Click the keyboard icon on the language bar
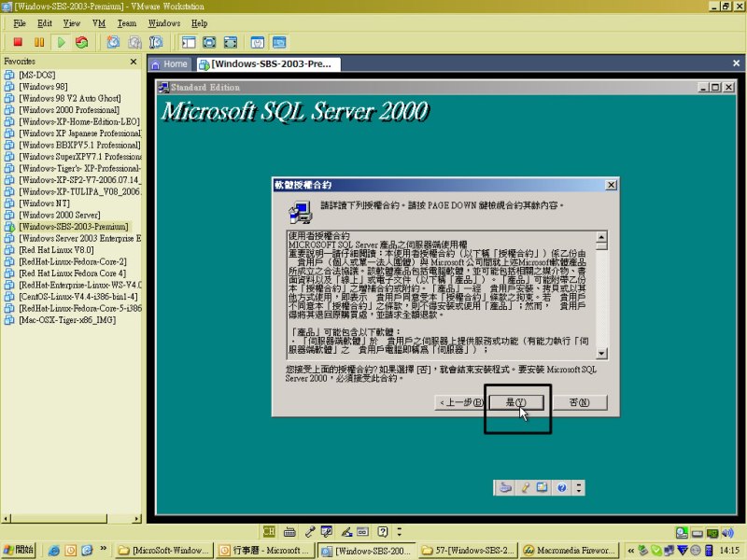Image resolution: width=747 pixels, height=560 pixels. (x=289, y=532)
